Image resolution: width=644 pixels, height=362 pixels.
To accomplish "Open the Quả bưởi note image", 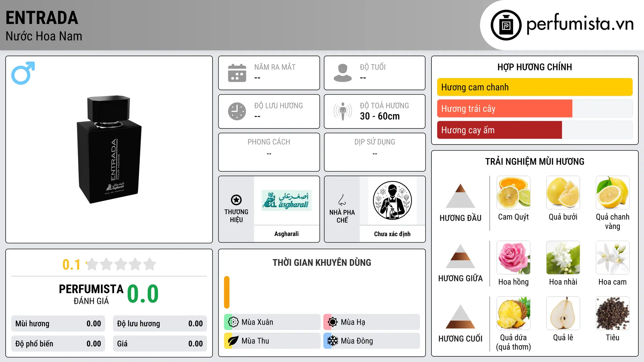I will coord(563,193).
